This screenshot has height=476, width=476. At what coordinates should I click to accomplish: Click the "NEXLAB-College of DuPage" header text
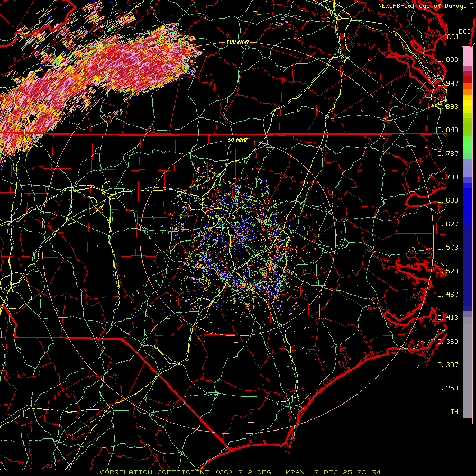coord(422,6)
